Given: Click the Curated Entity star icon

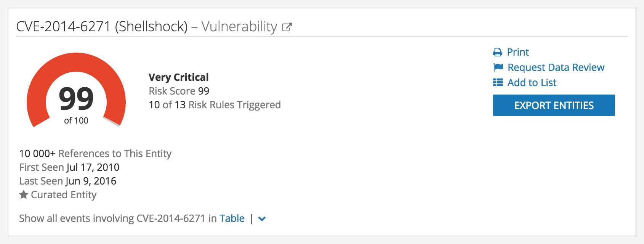Looking at the screenshot, I should click(24, 195).
